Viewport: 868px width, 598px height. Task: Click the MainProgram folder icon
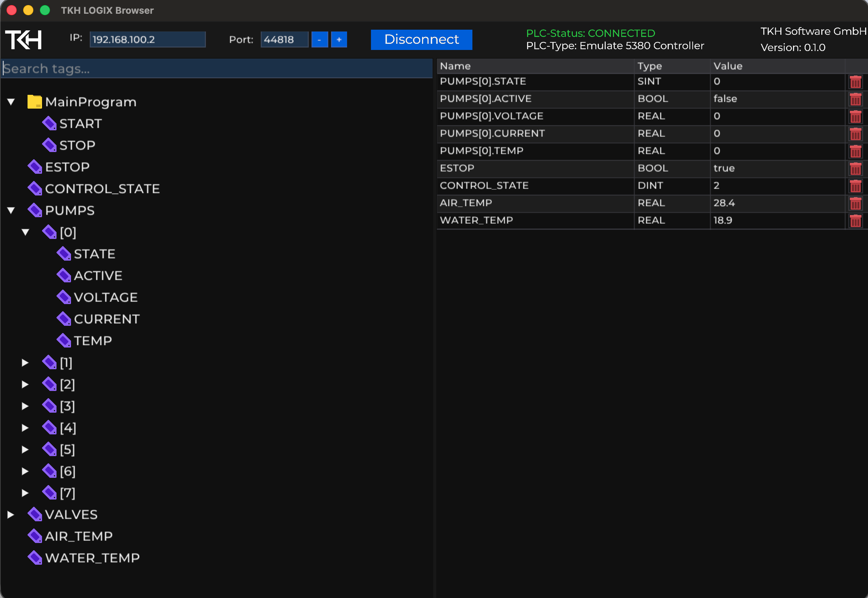click(x=34, y=102)
